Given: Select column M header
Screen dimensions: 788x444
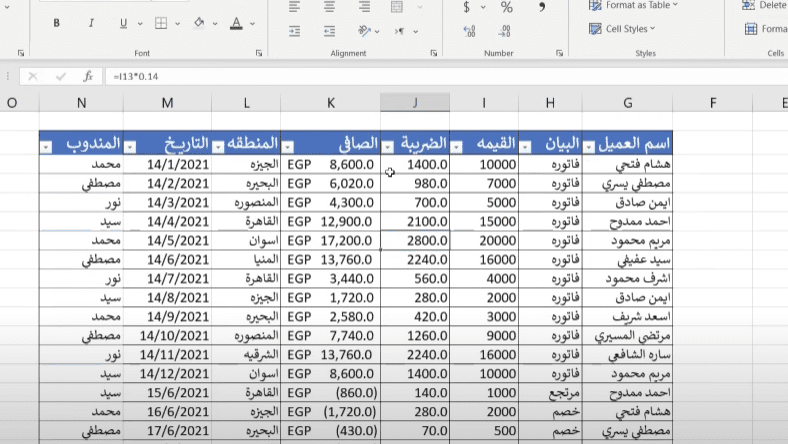Looking at the screenshot, I should point(167,103).
